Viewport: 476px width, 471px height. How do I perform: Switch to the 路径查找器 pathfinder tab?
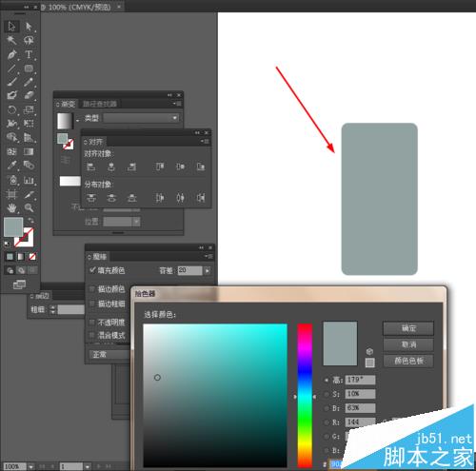point(100,104)
